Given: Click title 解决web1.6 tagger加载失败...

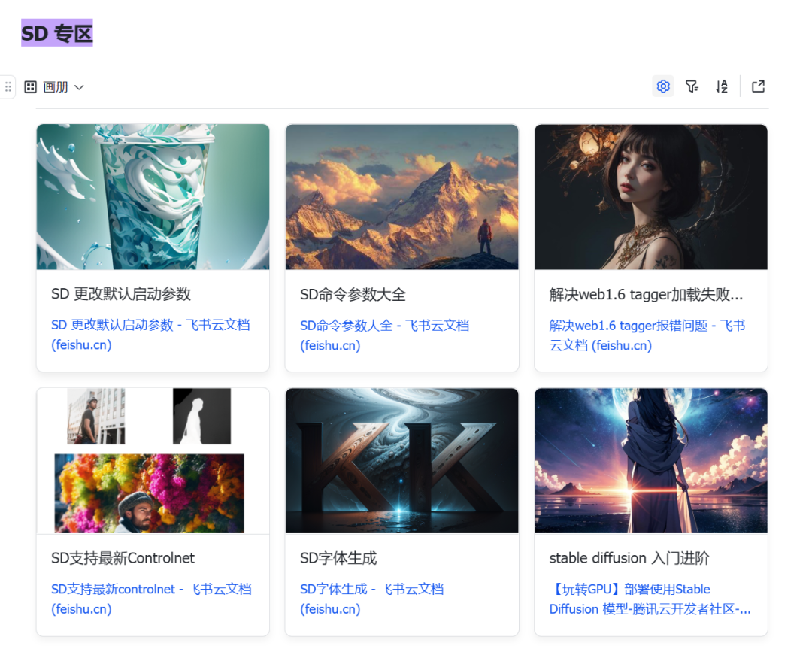Looking at the screenshot, I should click(x=646, y=295).
